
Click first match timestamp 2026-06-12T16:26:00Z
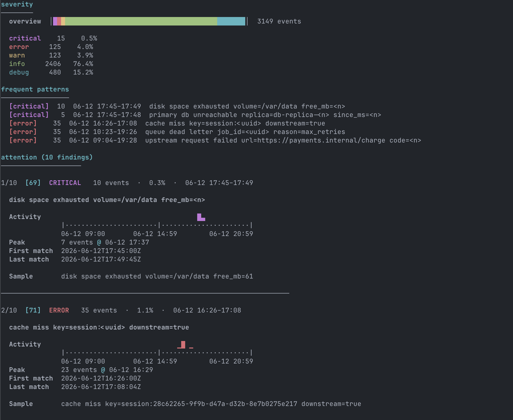[101, 378]
